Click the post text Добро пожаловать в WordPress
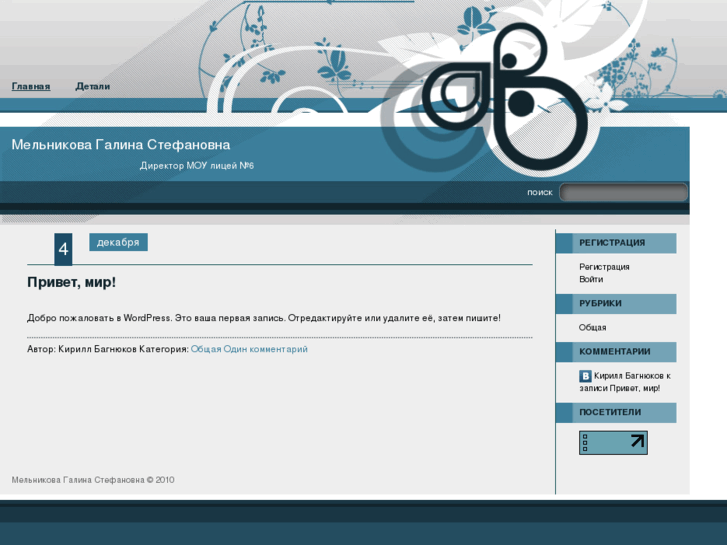This screenshot has width=727, height=545. pyautogui.click(x=99, y=318)
